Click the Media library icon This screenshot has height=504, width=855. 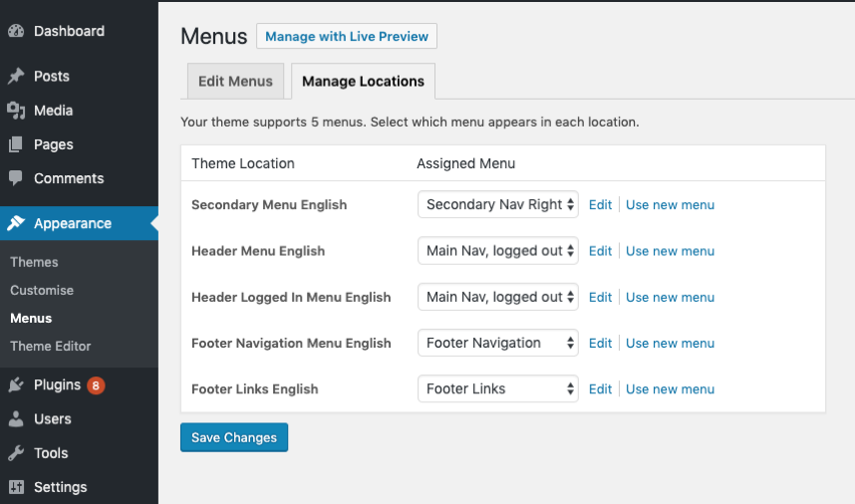(x=16, y=111)
